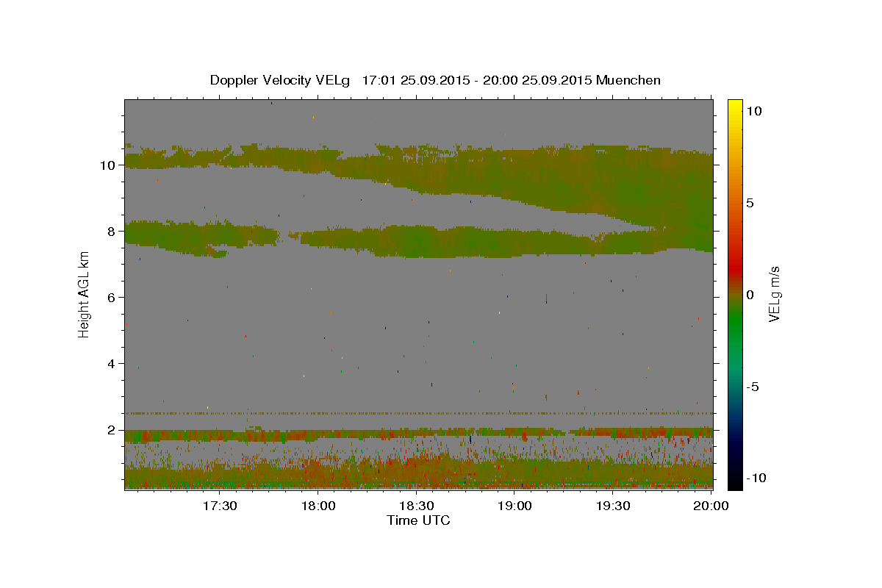Click the colorbar tick value 5

pyautogui.click(x=750, y=203)
